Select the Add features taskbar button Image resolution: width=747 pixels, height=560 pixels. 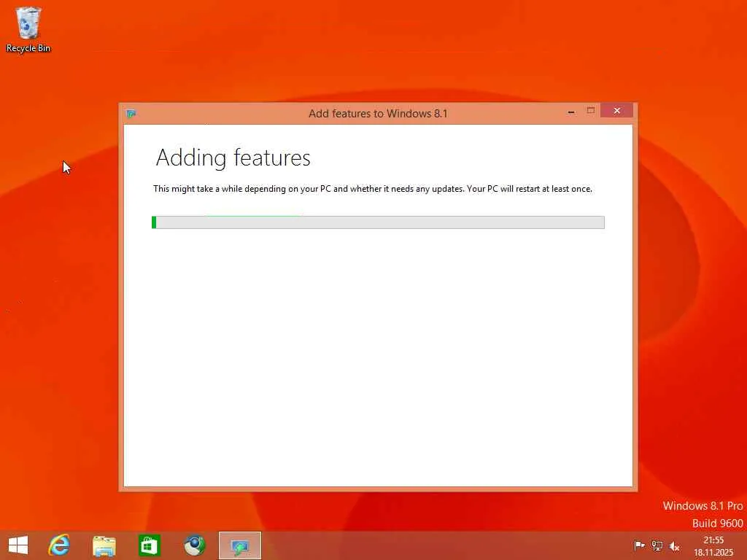(240, 545)
